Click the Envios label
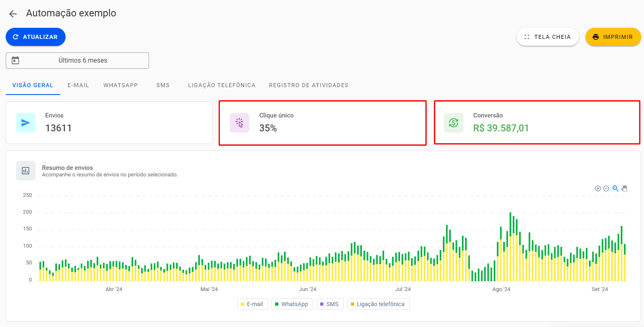644x327 pixels. coord(54,115)
